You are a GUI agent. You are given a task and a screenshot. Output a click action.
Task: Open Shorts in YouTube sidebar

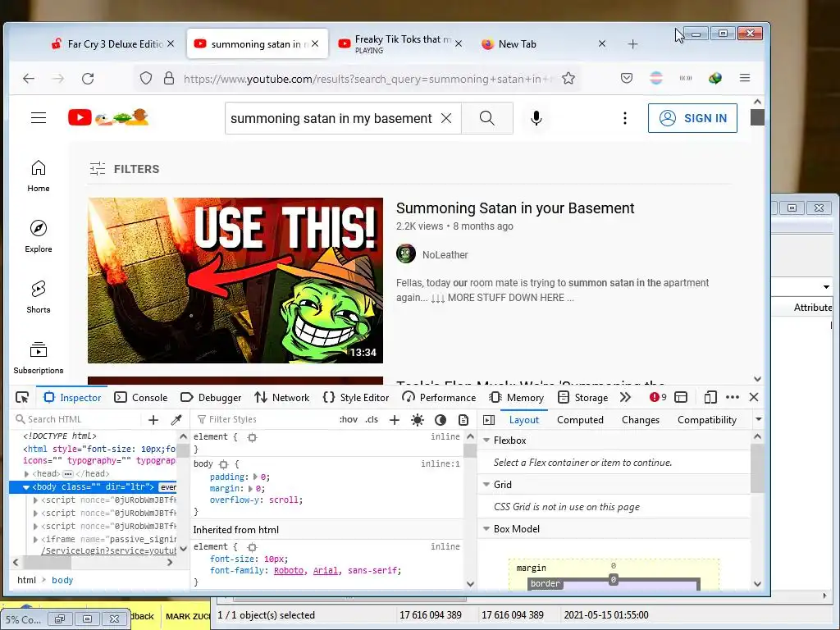click(39, 297)
